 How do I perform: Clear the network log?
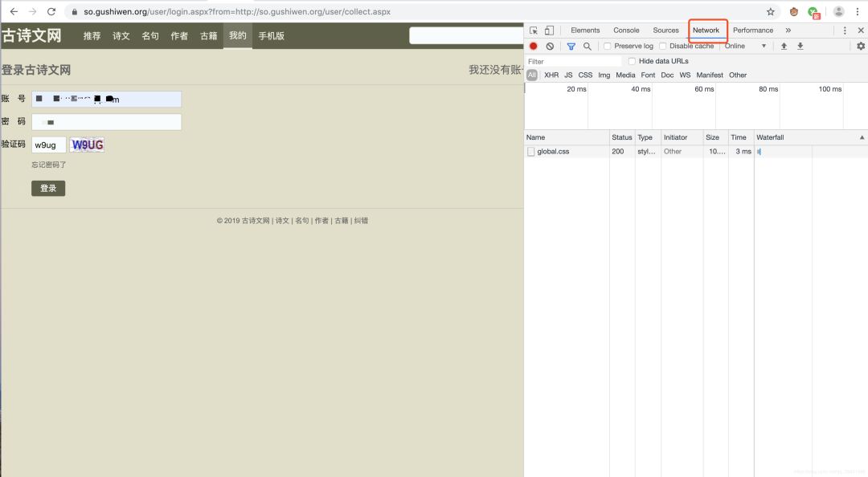point(550,47)
